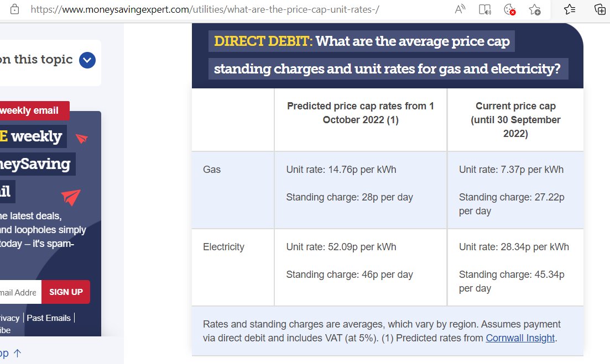
Task: Click the address bar URL
Action: [x=205, y=9]
